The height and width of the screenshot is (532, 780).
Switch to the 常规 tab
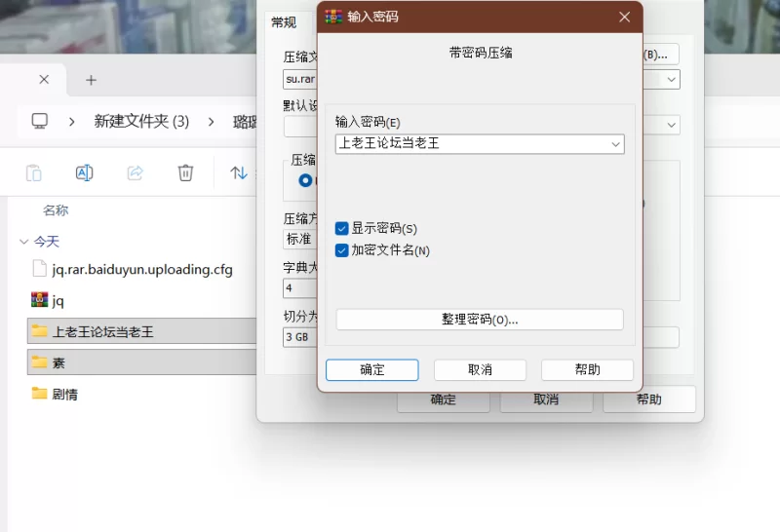pos(284,22)
